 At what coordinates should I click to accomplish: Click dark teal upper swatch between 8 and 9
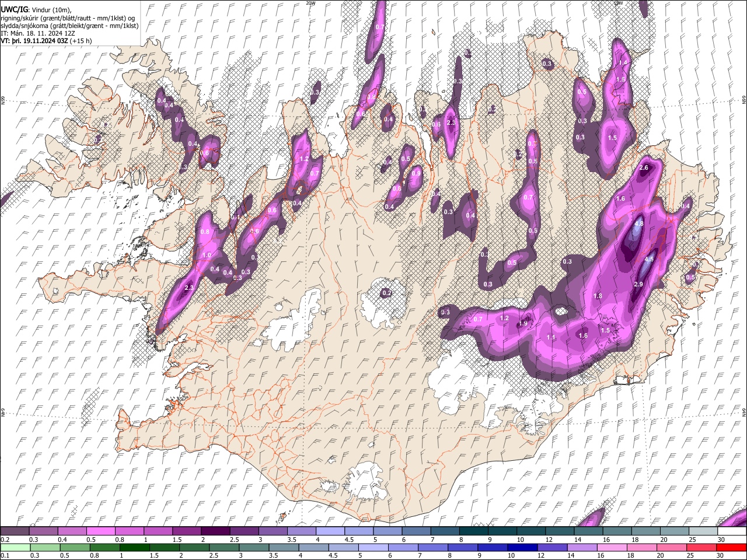[x=473, y=531]
